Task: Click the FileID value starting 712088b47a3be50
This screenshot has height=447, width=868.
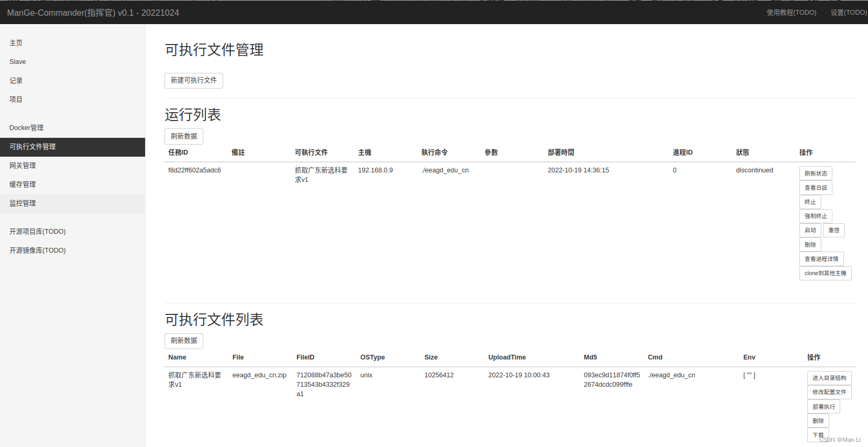Action: pos(324,385)
